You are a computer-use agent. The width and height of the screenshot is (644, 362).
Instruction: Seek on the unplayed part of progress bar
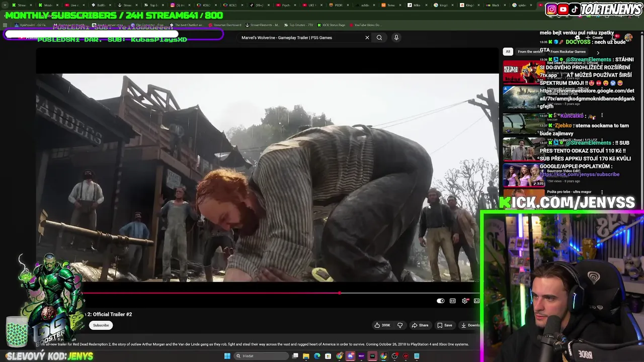coord(410,293)
